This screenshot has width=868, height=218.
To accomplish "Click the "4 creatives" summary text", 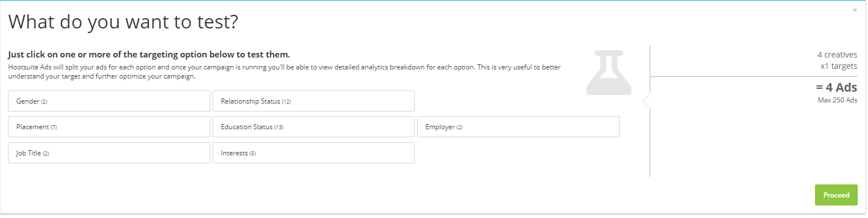I will coord(837,55).
